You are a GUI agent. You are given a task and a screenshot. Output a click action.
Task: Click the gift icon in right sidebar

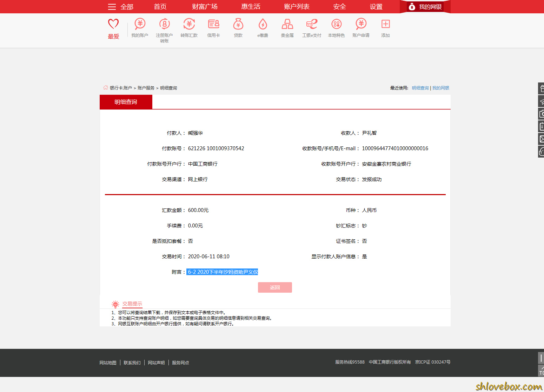(541, 88)
